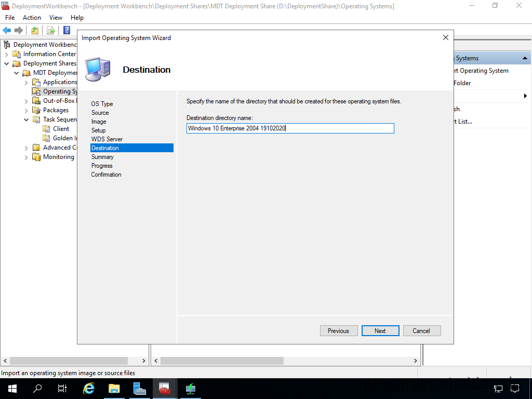Viewport: 532px width, 399px height.
Task: Select the WDS Server wizard step
Action: pyautogui.click(x=107, y=139)
